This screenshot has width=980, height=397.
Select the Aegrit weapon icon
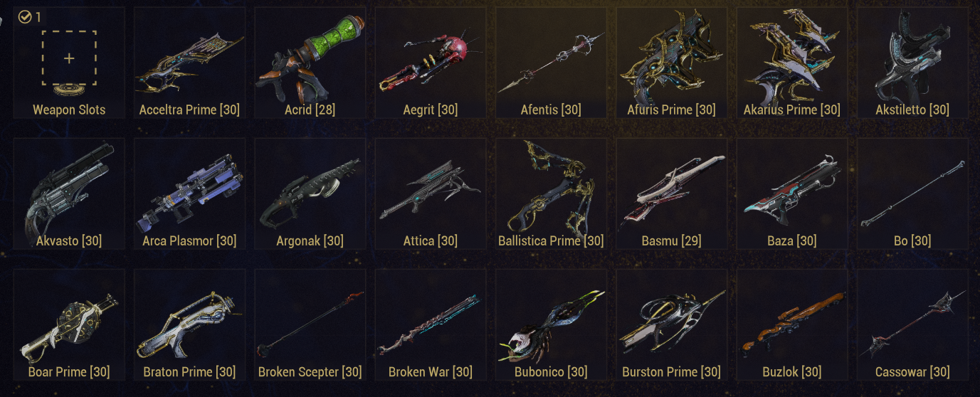(x=431, y=63)
